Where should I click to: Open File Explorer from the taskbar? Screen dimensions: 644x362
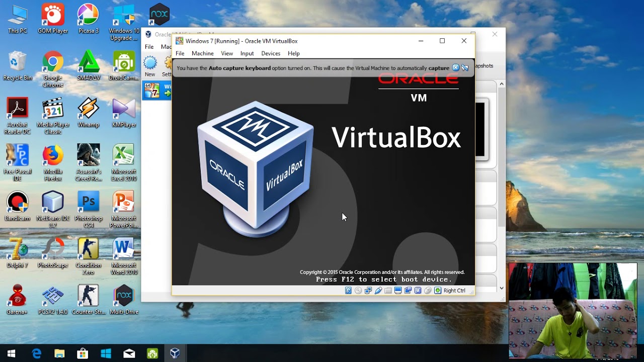tap(59, 353)
